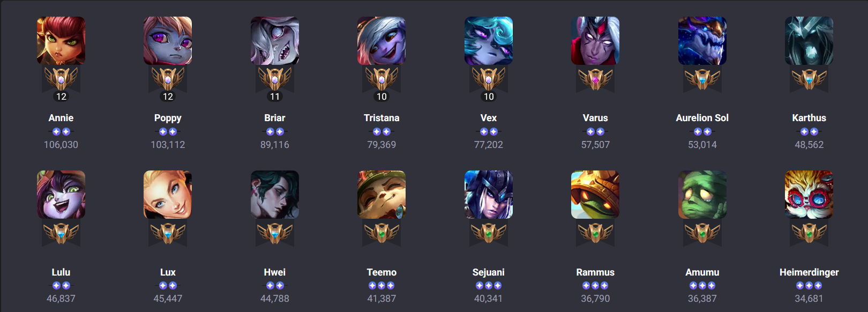The image size is (868, 312).
Task: Click the Heimerdinger name label
Action: pos(809,272)
